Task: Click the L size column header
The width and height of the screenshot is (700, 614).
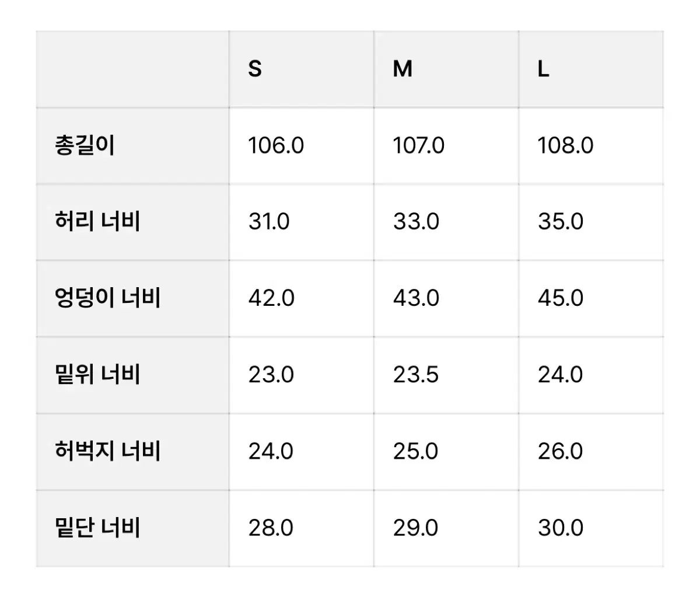Action: pyautogui.click(x=543, y=69)
